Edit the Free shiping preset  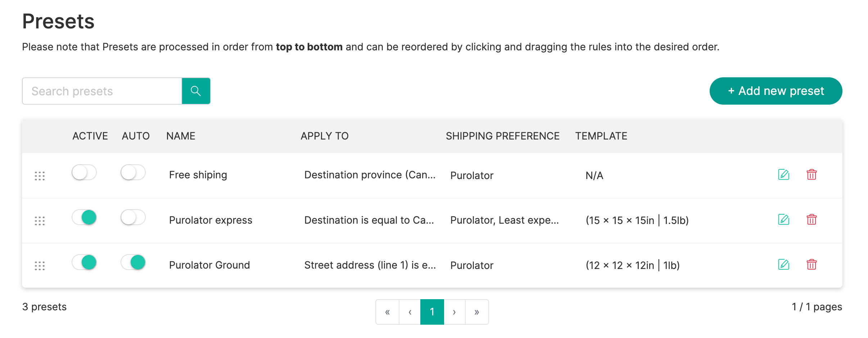(783, 175)
